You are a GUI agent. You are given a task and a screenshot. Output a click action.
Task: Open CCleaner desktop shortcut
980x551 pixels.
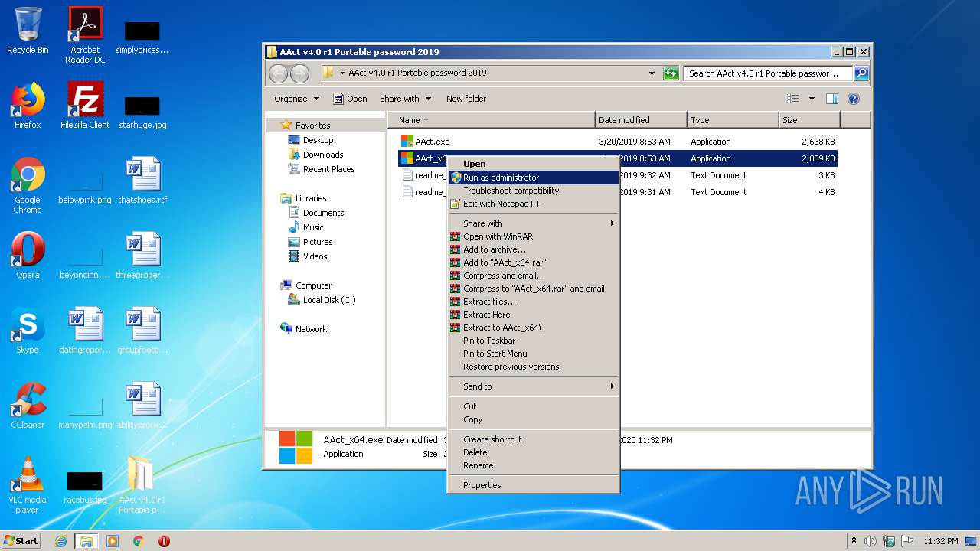28,406
